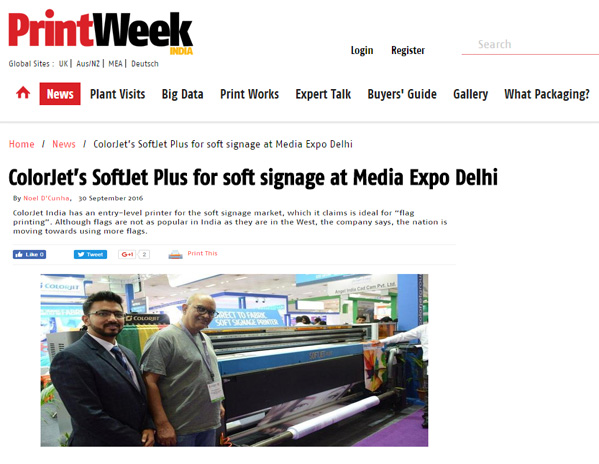Viewport: 599px width, 464px height.
Task: Click the PrintWeek India logo
Action: [x=100, y=32]
